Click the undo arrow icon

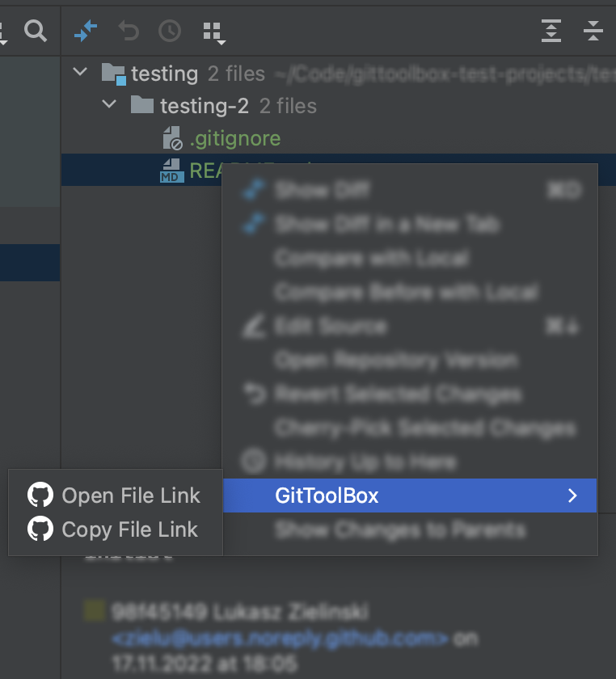[x=128, y=32]
